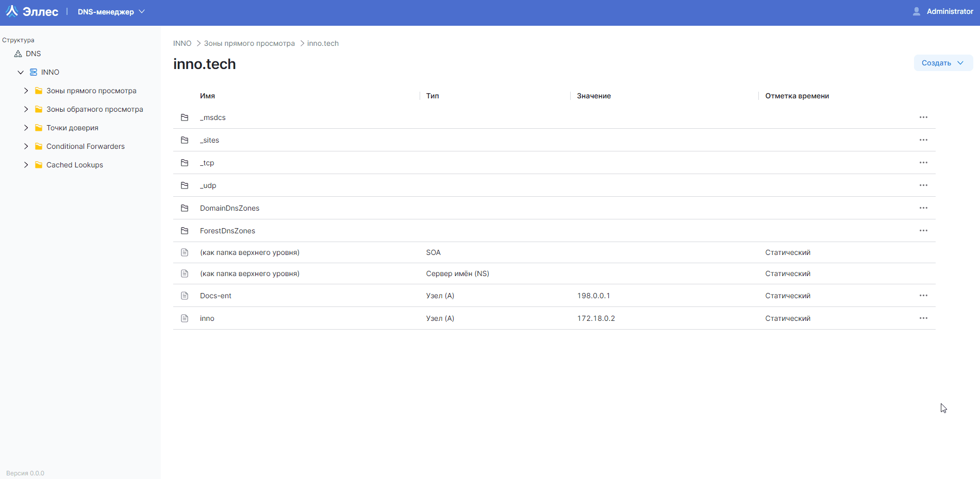Image resolution: width=980 pixels, height=479 pixels.
Task: Expand Зоны обратного просмотра folder
Action: coord(26,109)
